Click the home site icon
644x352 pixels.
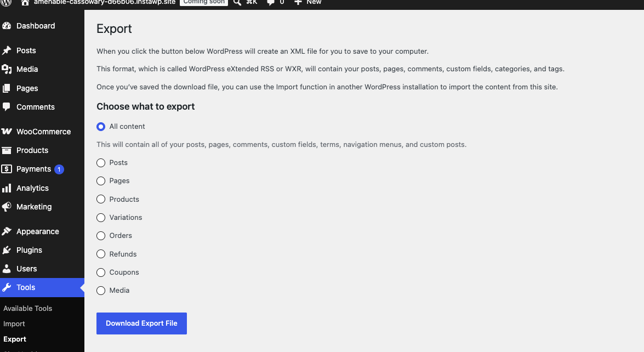25,2
